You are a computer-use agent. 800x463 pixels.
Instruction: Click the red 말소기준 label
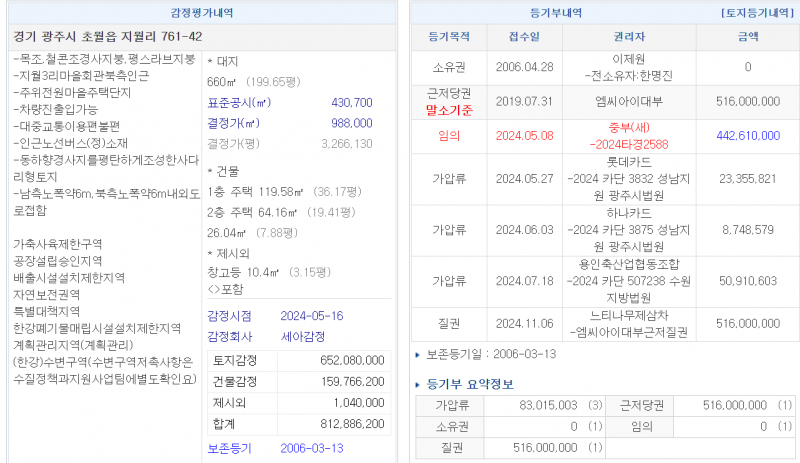(449, 110)
